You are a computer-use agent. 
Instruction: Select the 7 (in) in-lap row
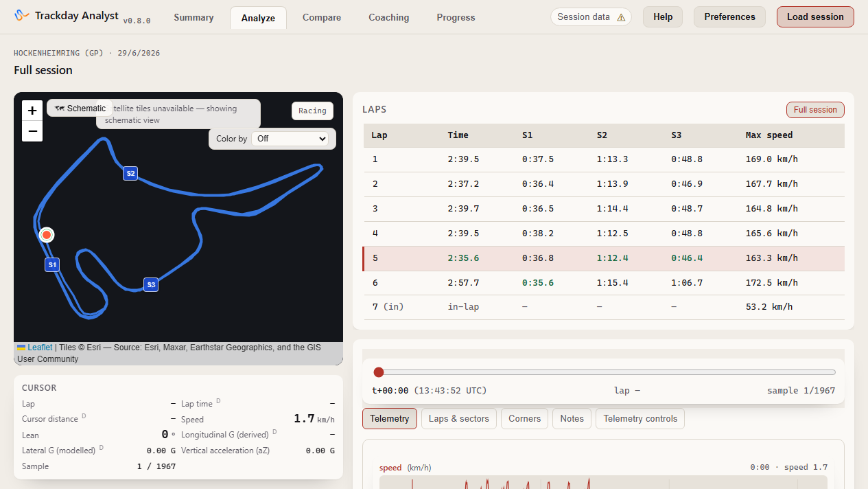coord(604,307)
